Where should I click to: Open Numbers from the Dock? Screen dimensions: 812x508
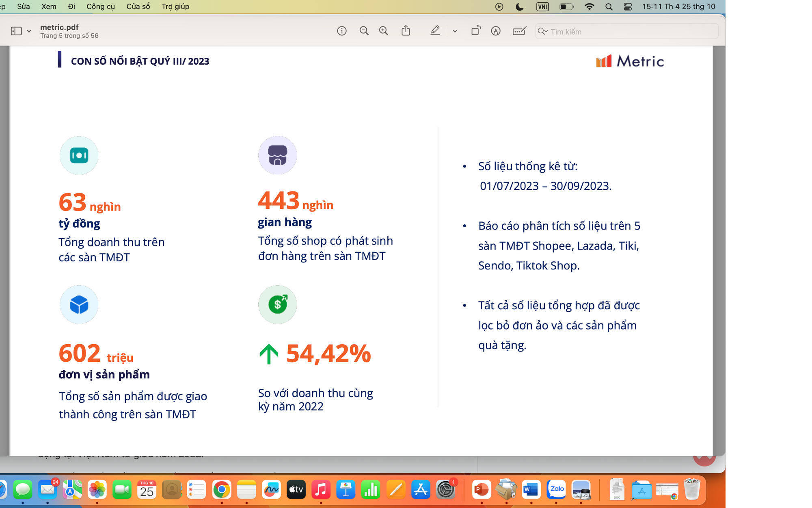(371, 490)
